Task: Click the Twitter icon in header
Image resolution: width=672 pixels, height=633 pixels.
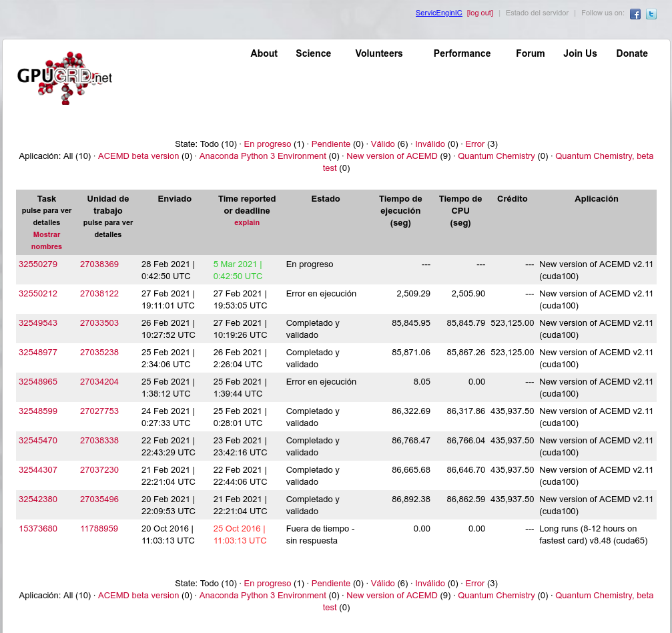Action: pos(651,14)
